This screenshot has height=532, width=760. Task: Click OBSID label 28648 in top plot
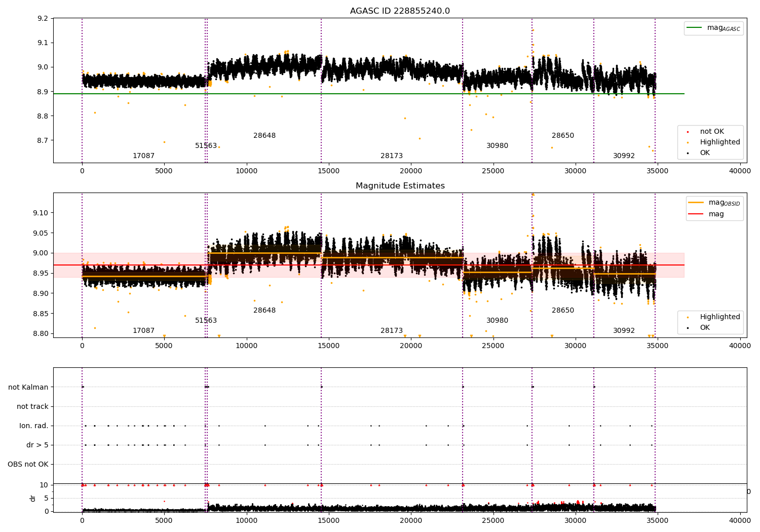[264, 136]
